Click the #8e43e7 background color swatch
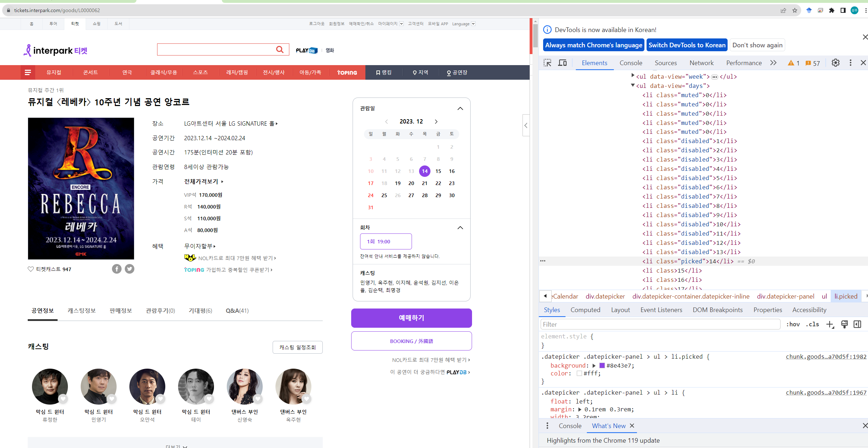 [602, 365]
